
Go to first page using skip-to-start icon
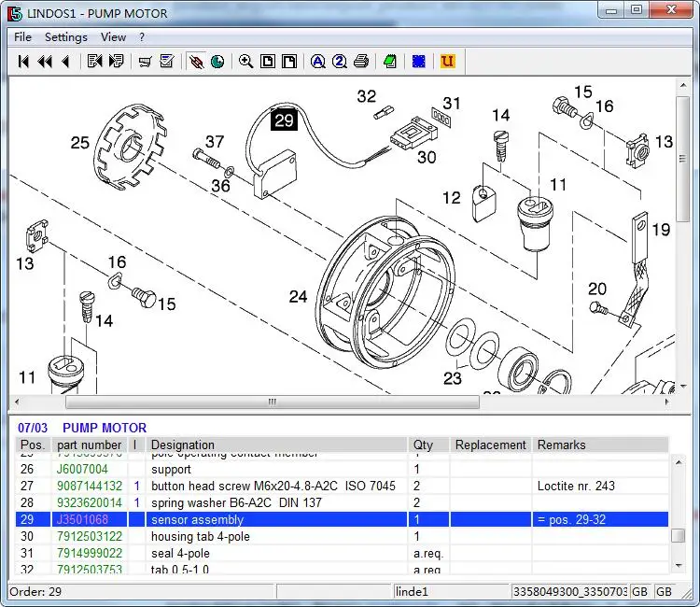click(23, 62)
